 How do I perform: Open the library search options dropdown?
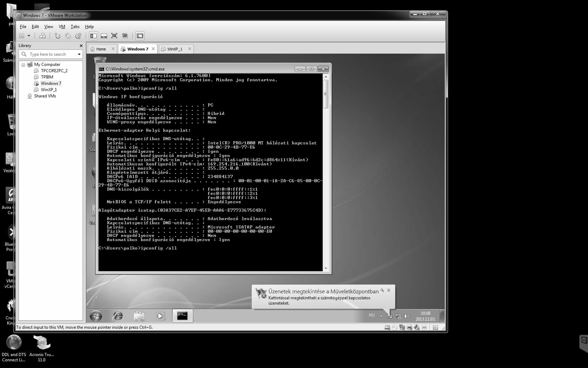[79, 54]
